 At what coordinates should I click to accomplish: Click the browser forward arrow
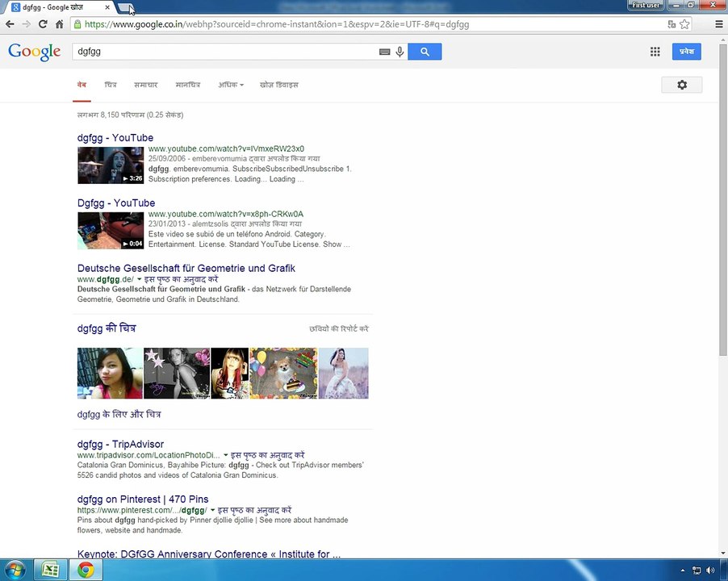click(27, 24)
